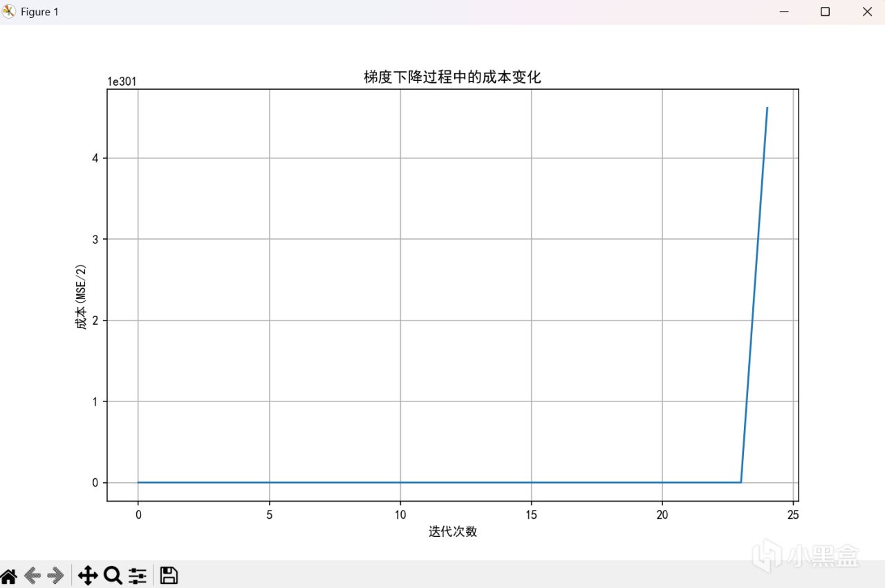Close the Figure 1 window
Viewport: 885px width, 588px height.
click(866, 12)
